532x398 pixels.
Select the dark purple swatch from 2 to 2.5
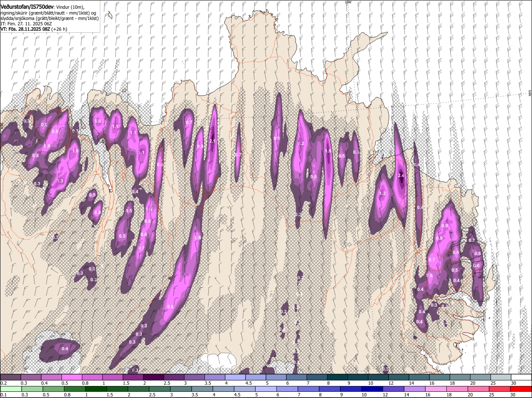point(153,377)
